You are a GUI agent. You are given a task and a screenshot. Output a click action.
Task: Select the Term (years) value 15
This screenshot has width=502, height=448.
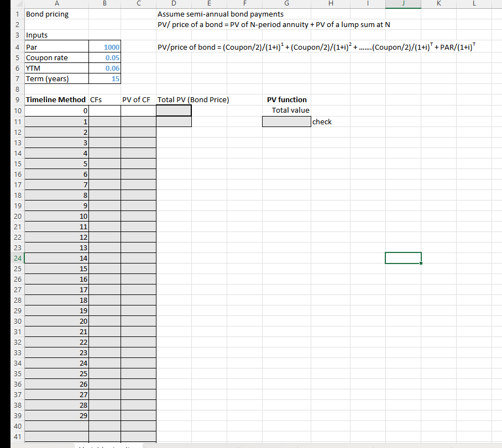pyautogui.click(x=104, y=78)
